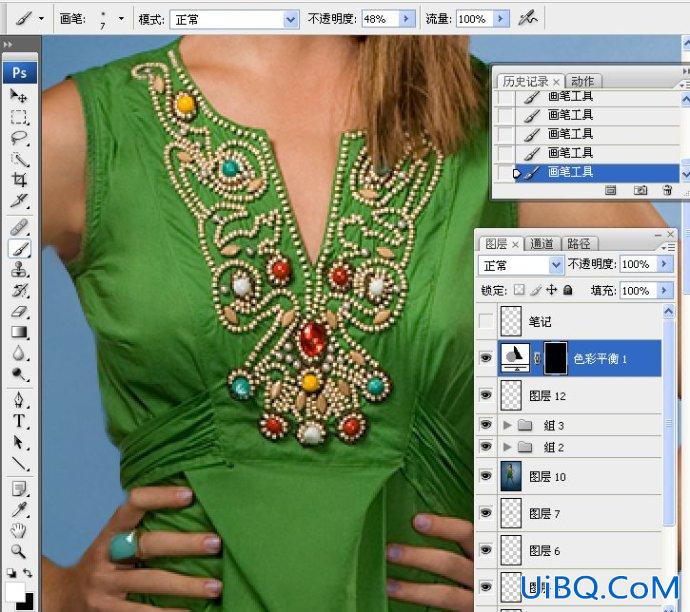Select the Gradient tool

coord(18,333)
